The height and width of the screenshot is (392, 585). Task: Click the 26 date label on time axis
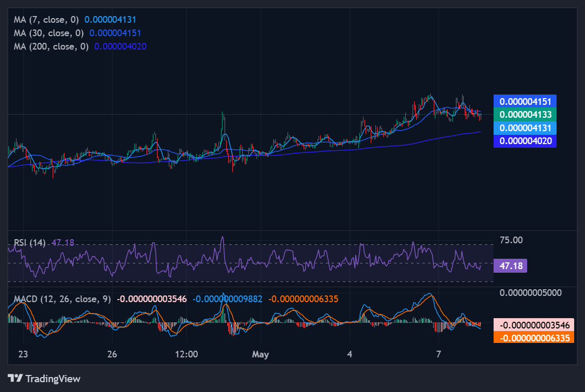[112, 354]
